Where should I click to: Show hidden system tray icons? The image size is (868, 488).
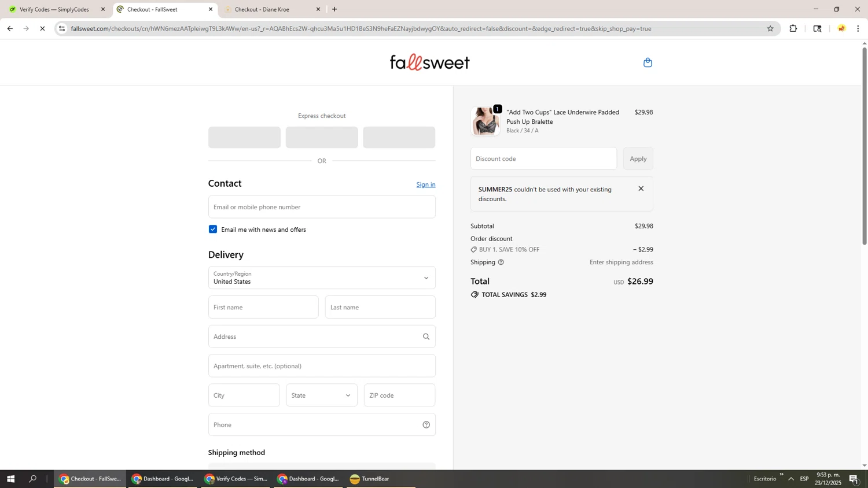click(791, 479)
